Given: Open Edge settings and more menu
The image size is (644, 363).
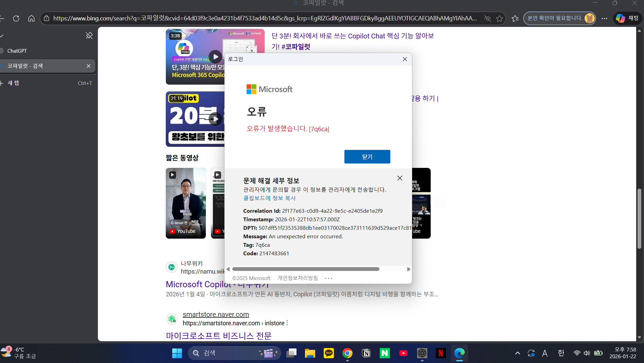Looking at the screenshot, I should pyautogui.click(x=604, y=18).
